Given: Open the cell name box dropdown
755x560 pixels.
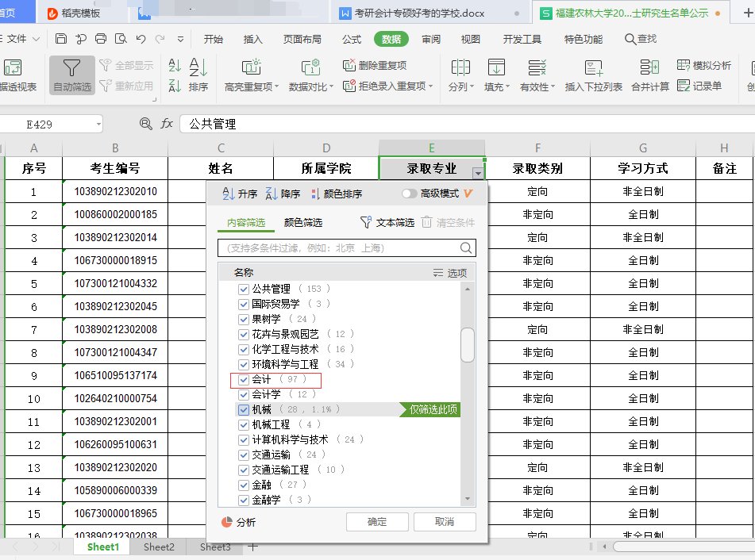Looking at the screenshot, I should (98, 124).
